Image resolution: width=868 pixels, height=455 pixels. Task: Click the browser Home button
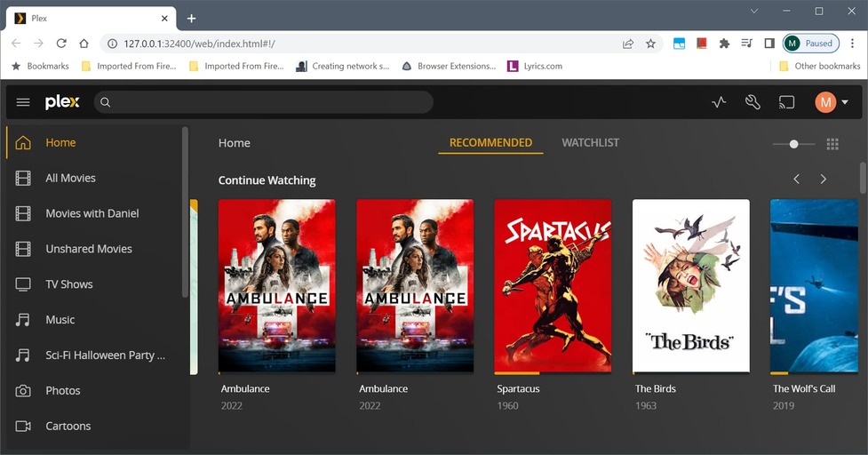pos(84,44)
